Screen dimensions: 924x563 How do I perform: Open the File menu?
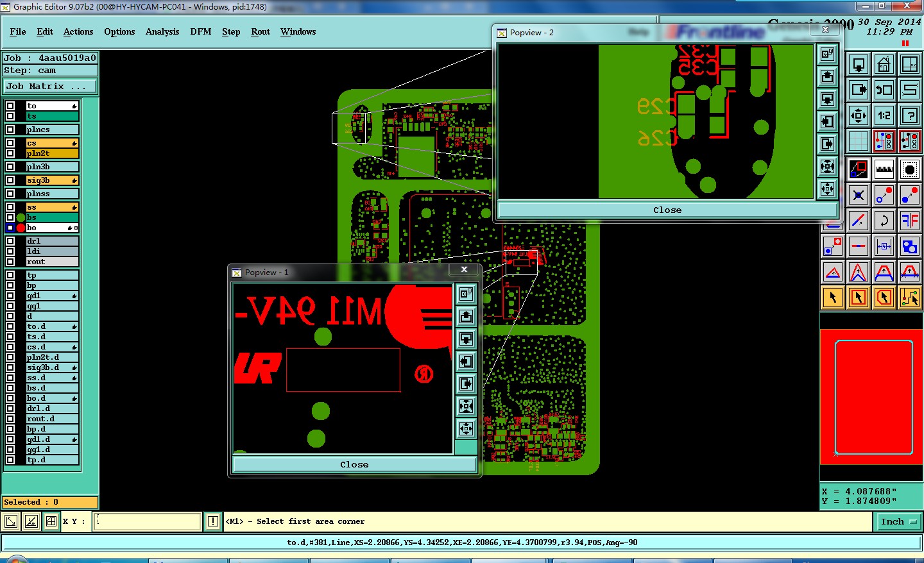tap(18, 31)
